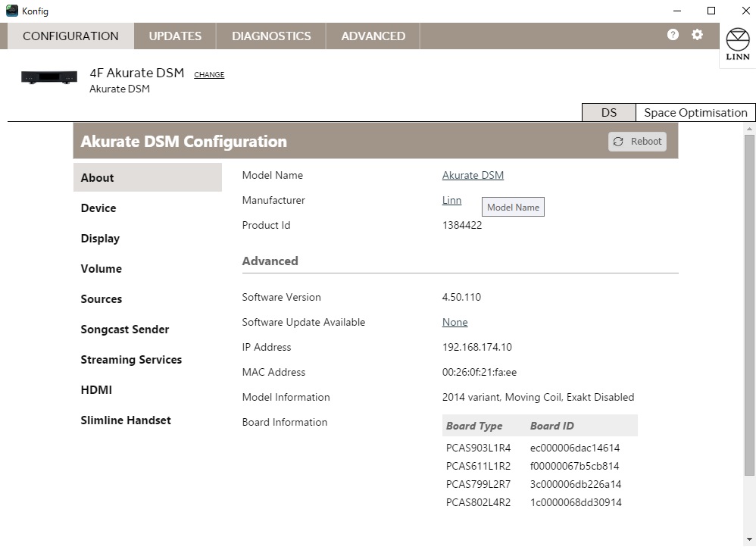Click the IP address 192.168.174.10
Image resolution: width=756 pixels, height=553 pixels.
pos(476,348)
